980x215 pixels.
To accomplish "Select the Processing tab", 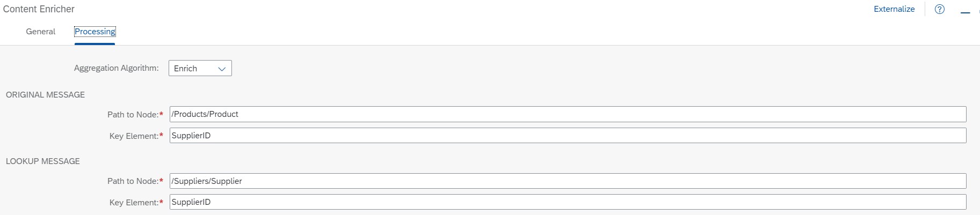I will click(x=95, y=32).
